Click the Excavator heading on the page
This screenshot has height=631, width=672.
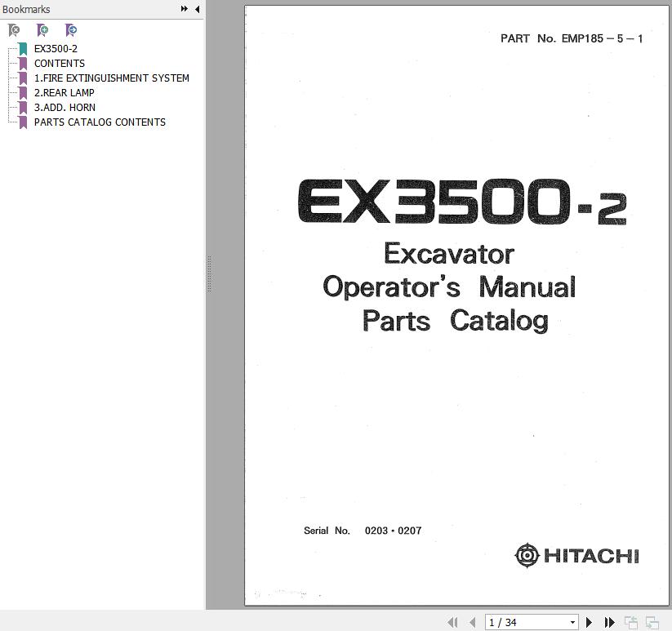449,254
